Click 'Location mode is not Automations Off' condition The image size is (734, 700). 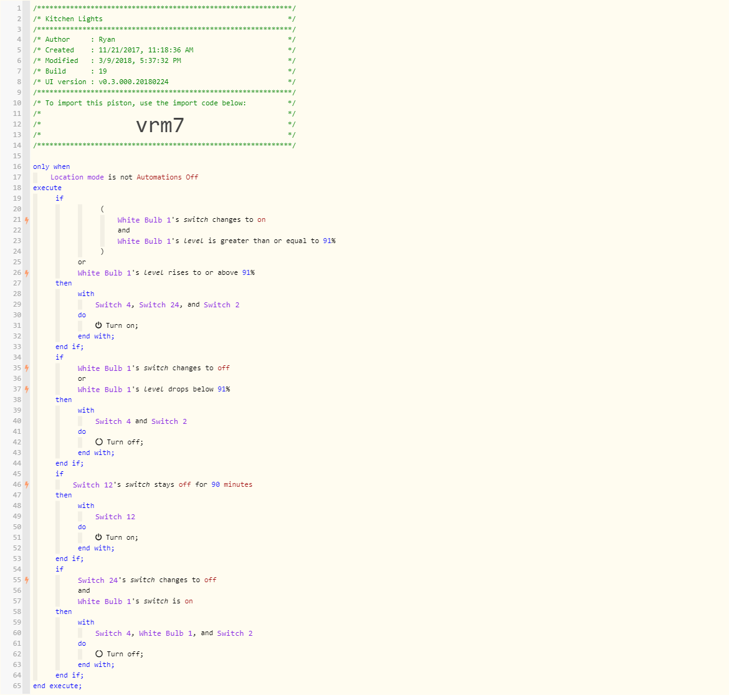click(x=125, y=177)
